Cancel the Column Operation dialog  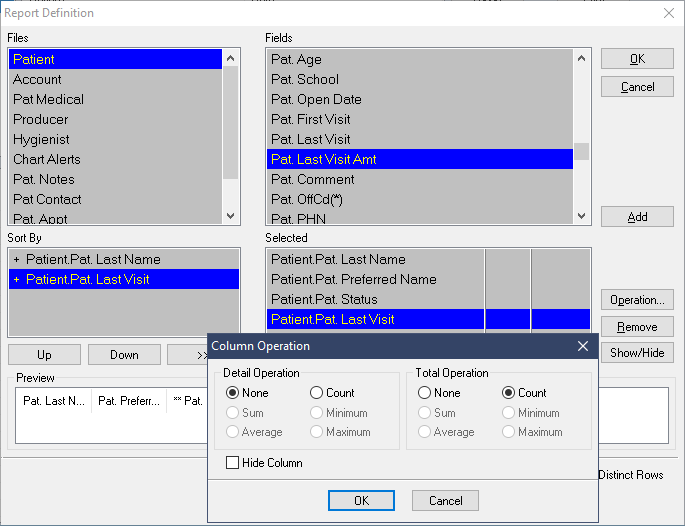click(445, 501)
